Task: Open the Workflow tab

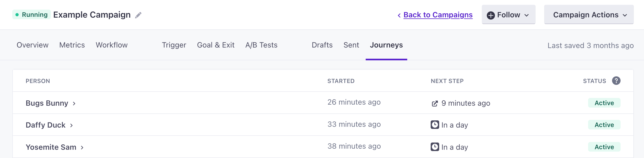Action: (112, 45)
